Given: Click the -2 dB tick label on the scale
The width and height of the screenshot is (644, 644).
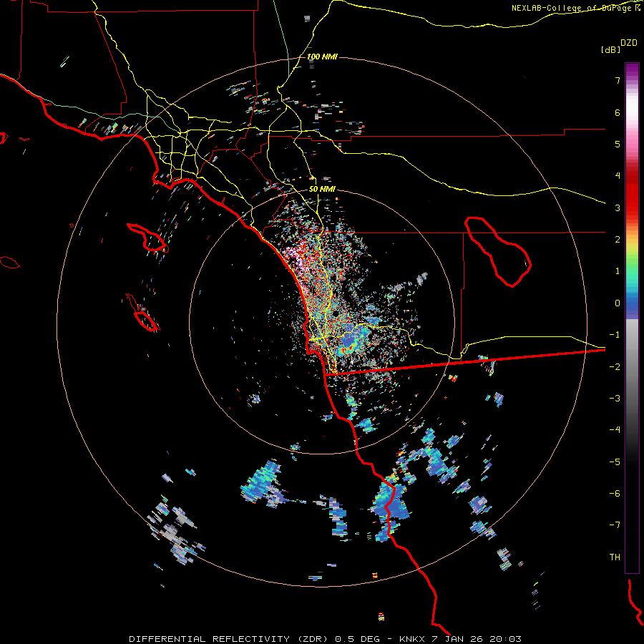Looking at the screenshot, I should click(x=615, y=366).
